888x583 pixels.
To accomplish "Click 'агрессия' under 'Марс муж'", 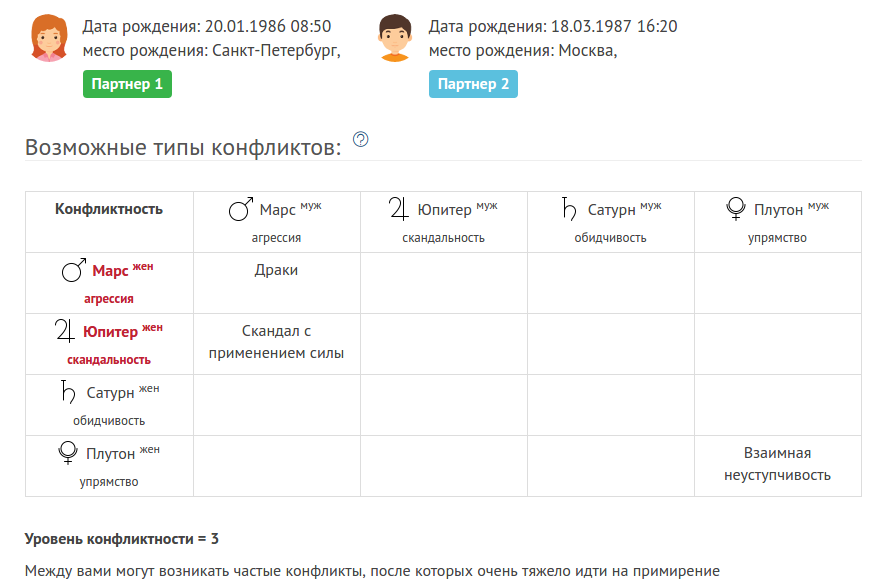I will pos(276,239).
